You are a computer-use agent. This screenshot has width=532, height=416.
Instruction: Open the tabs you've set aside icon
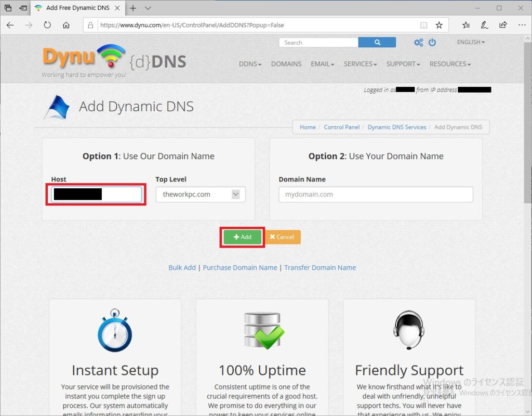pyautogui.click(x=8, y=8)
